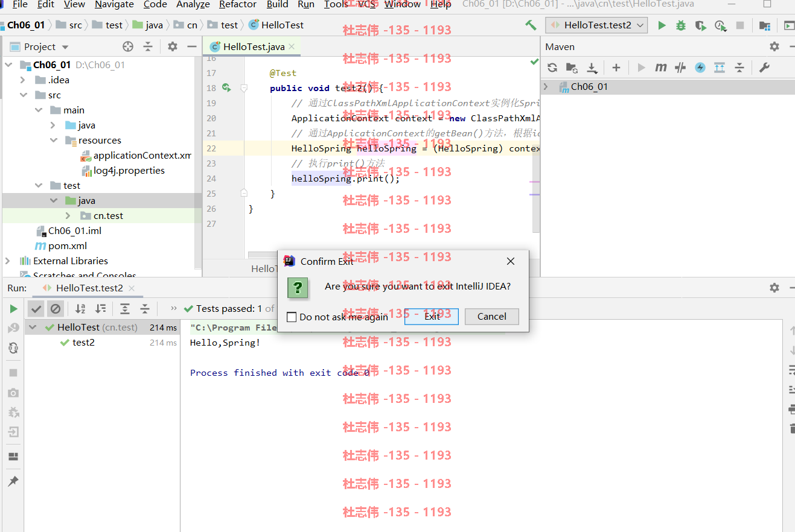
Task: Start debugging with the green bug icon
Action: click(x=681, y=25)
